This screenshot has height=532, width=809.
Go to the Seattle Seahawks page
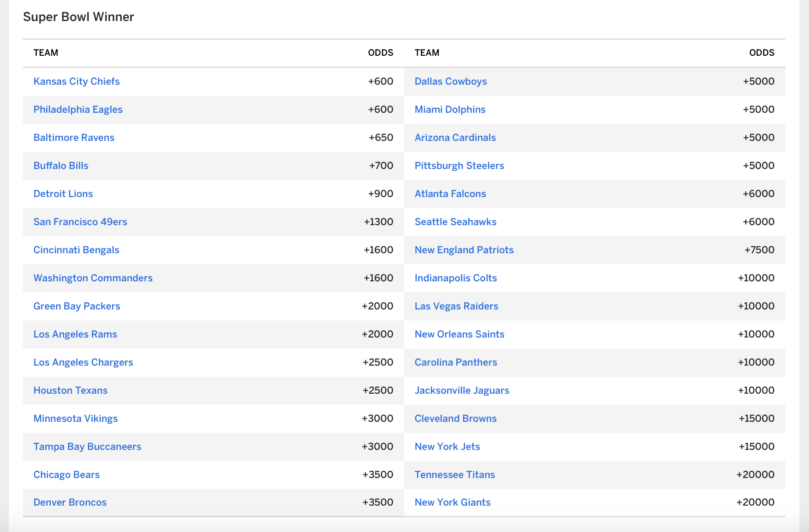(455, 222)
